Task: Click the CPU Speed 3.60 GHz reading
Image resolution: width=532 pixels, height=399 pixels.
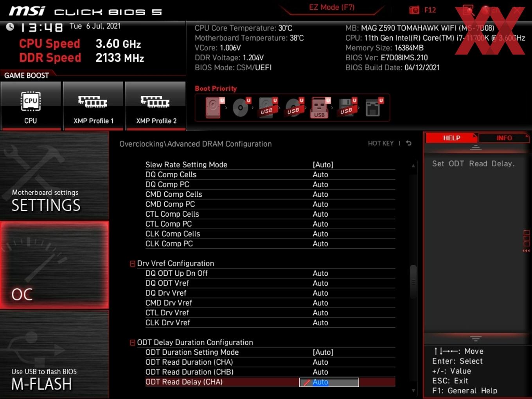Action: [80, 43]
